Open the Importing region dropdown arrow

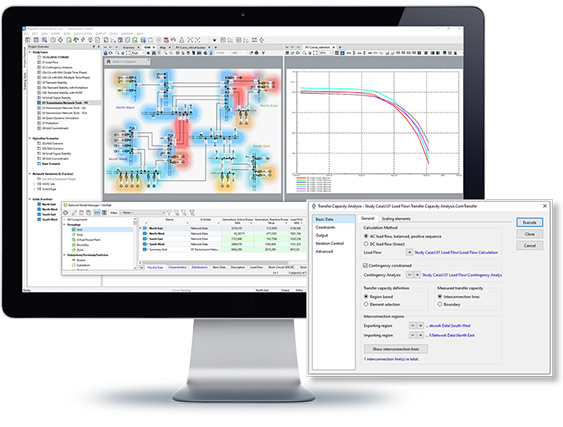click(413, 335)
